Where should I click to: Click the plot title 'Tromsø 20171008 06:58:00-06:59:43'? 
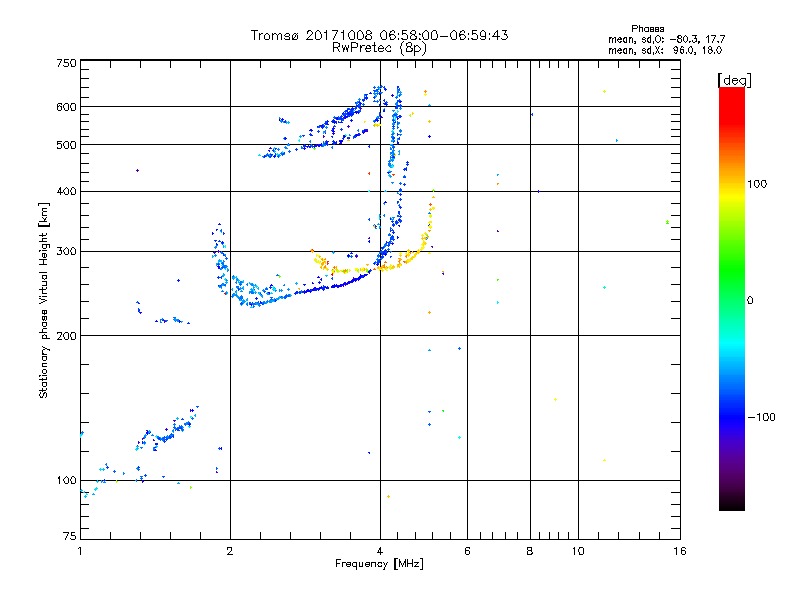click(379, 35)
